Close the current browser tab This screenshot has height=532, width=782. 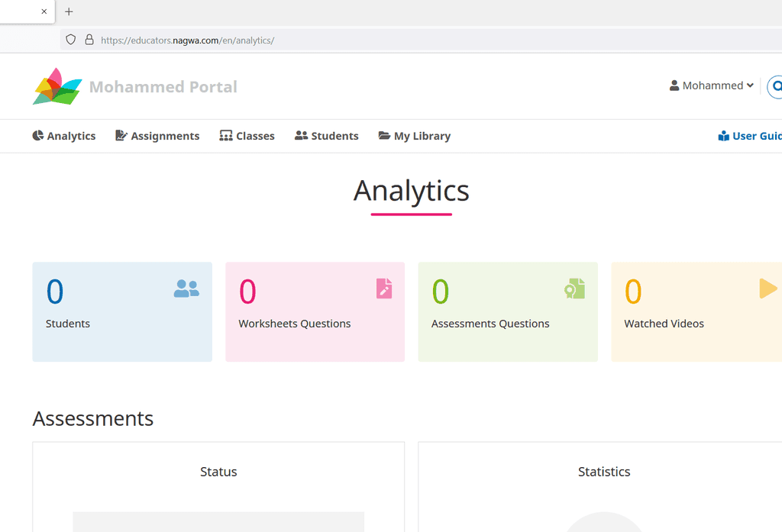point(44,11)
